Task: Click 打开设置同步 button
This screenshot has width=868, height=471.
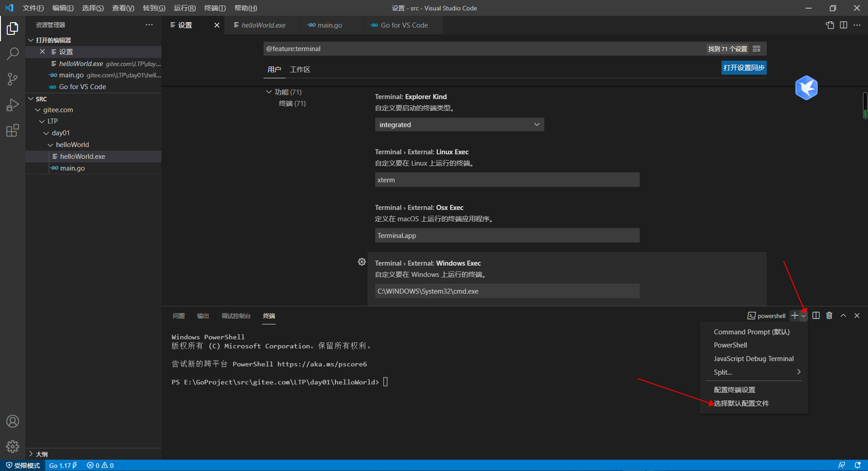Action: 744,68
